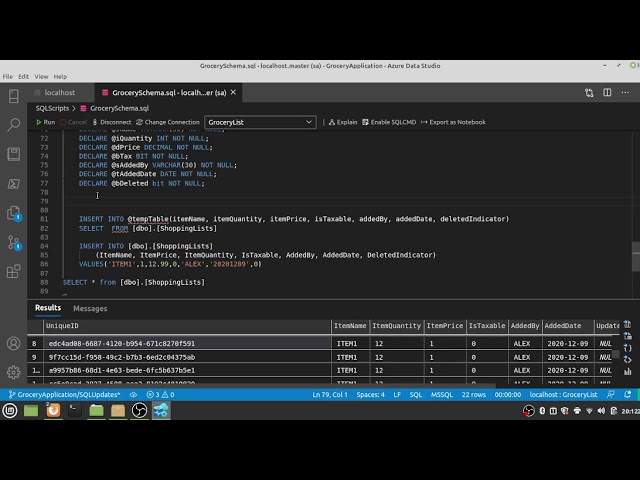Open the View menu
Viewport: 640px width, 480px height.
click(41, 76)
